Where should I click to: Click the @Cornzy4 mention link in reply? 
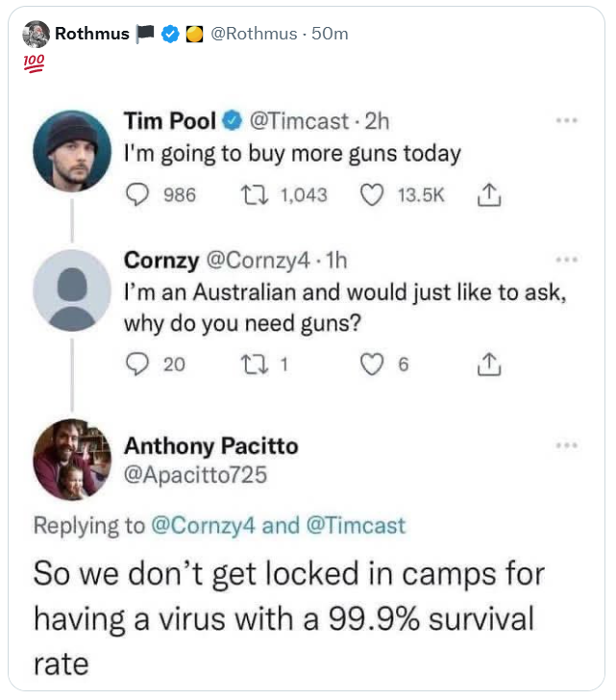tap(201, 525)
